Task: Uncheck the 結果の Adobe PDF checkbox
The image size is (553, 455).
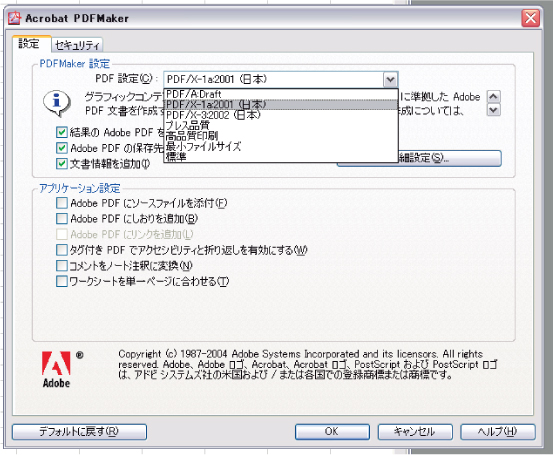Action: click(x=62, y=132)
